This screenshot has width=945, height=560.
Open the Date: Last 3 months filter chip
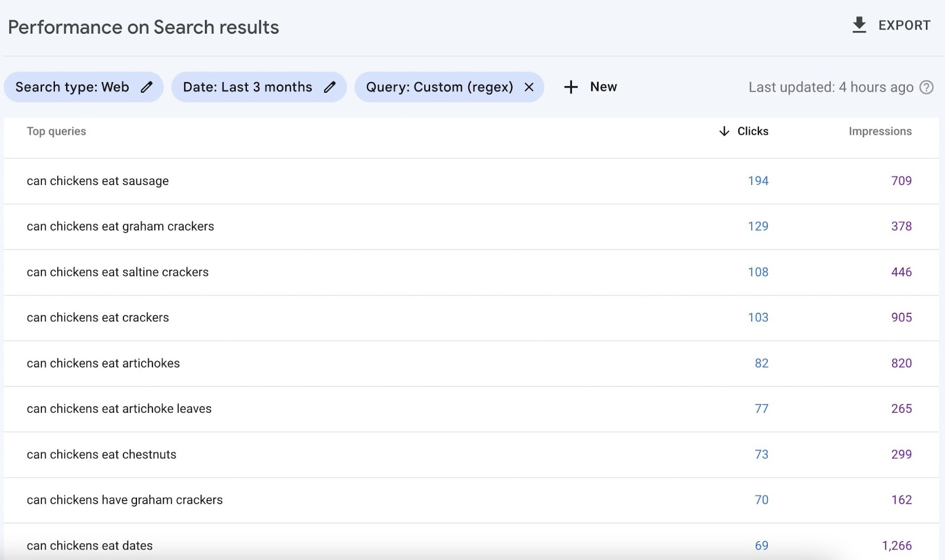pos(247,87)
